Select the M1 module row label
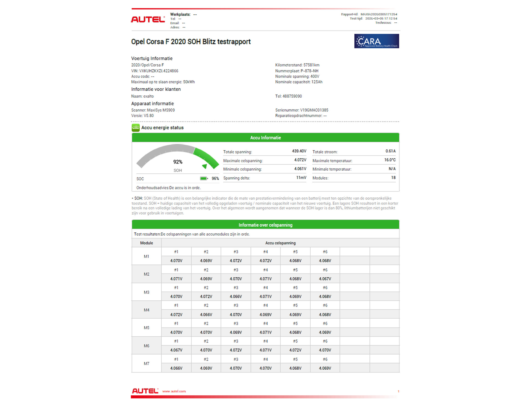 (146, 256)
